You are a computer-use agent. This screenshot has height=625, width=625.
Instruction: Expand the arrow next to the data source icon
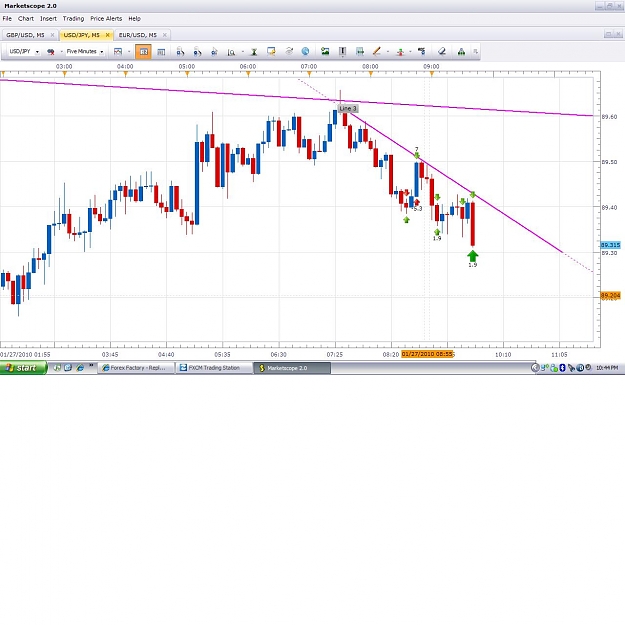point(61,52)
